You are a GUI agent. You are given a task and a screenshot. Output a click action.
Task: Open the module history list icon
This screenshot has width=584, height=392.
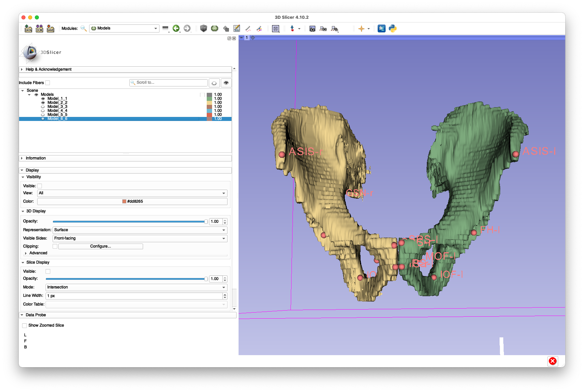pos(166,28)
